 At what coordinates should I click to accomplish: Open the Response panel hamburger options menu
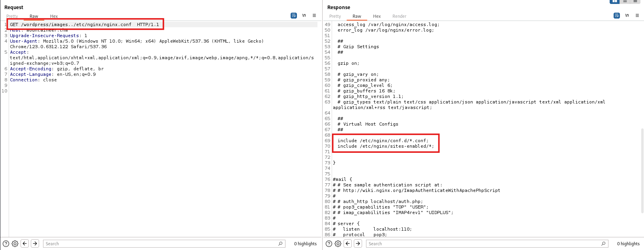[637, 16]
